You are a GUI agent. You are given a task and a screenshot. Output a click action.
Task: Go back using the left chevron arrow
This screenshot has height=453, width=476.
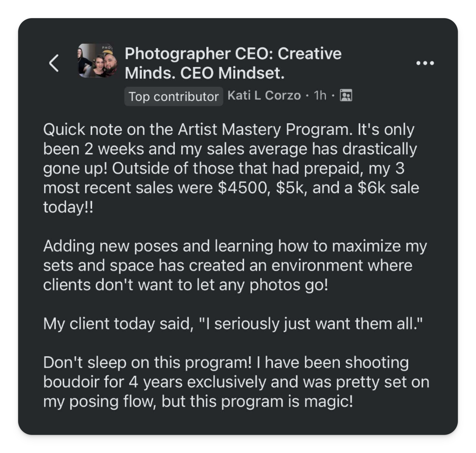pos(54,63)
